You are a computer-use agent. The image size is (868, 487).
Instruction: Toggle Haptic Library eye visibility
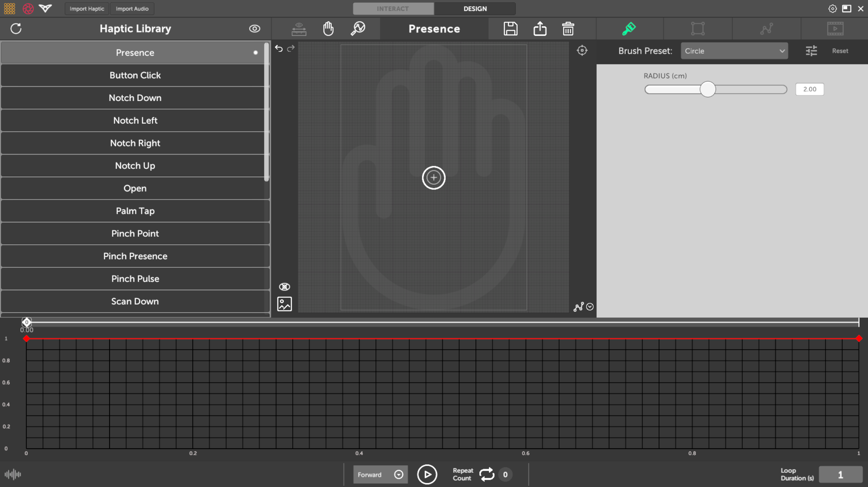click(254, 29)
